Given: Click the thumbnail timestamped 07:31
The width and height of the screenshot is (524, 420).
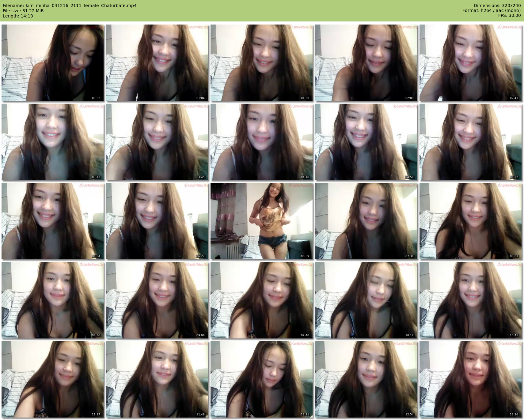Looking at the screenshot, I should coord(366,221).
